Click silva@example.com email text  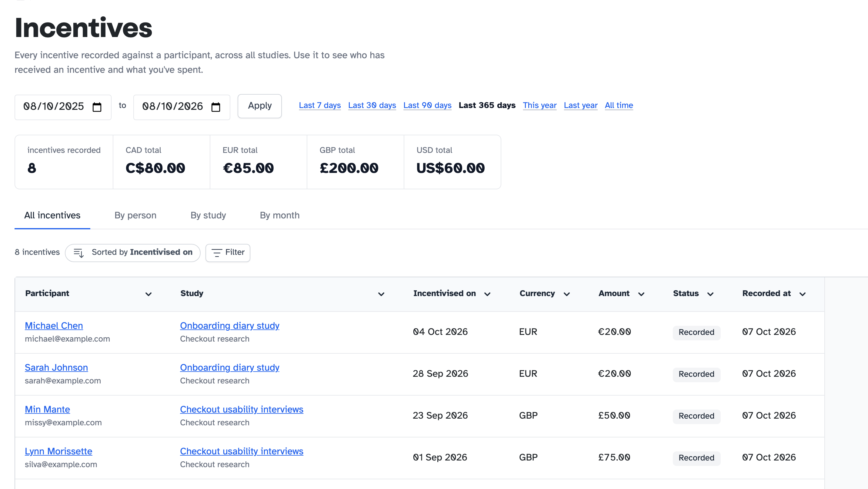61,464
